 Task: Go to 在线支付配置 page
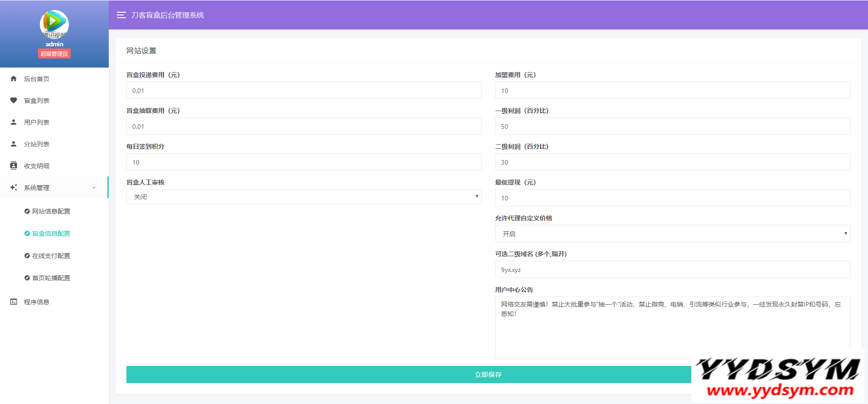[51, 256]
